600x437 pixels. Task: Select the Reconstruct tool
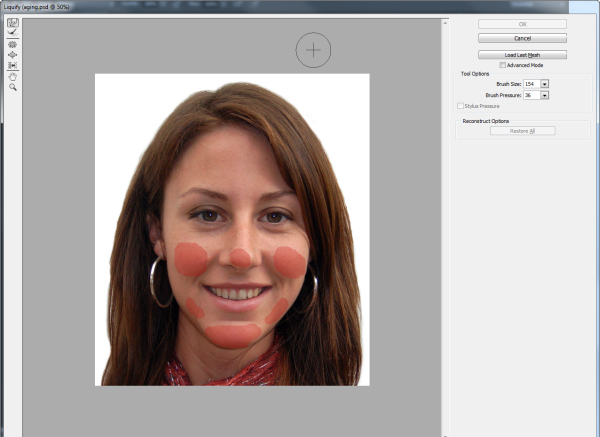tap(13, 33)
